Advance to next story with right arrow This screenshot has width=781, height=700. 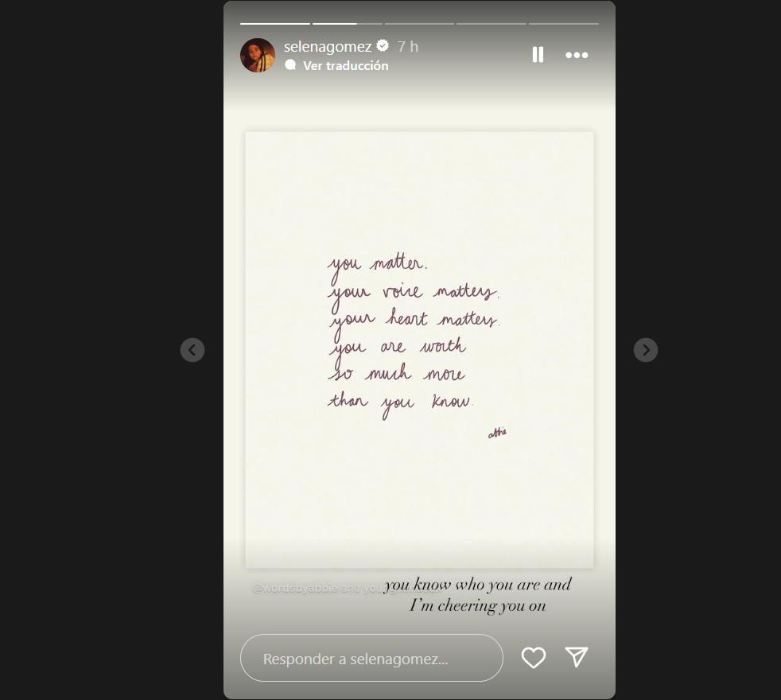coord(646,350)
